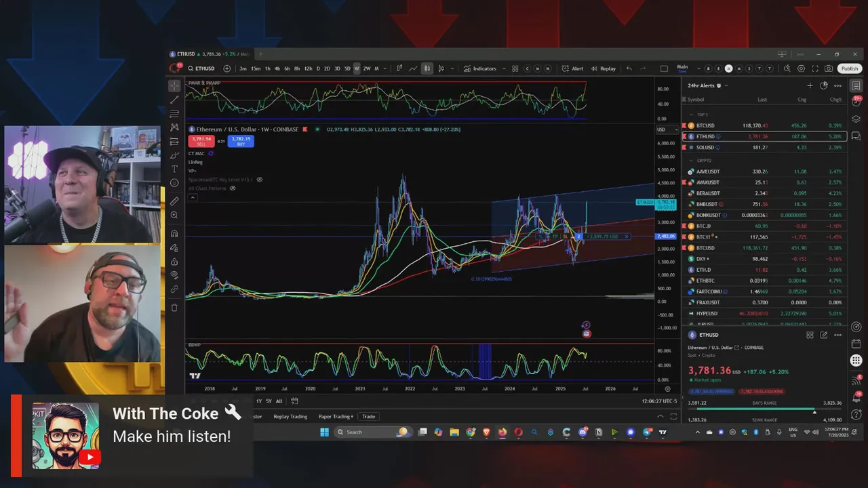868x488 pixels.
Task: Switch to the 1h timeframe
Action: [x=267, y=68]
